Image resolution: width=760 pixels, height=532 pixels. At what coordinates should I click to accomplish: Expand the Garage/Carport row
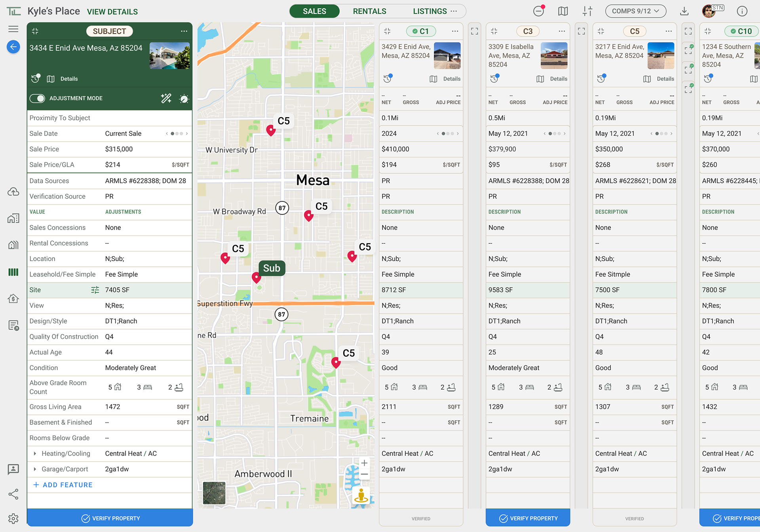coord(35,469)
